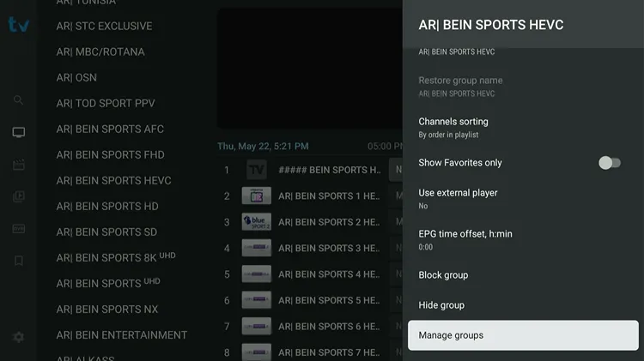
Task: Open the movies clapperboard icon
Action: tap(19, 165)
